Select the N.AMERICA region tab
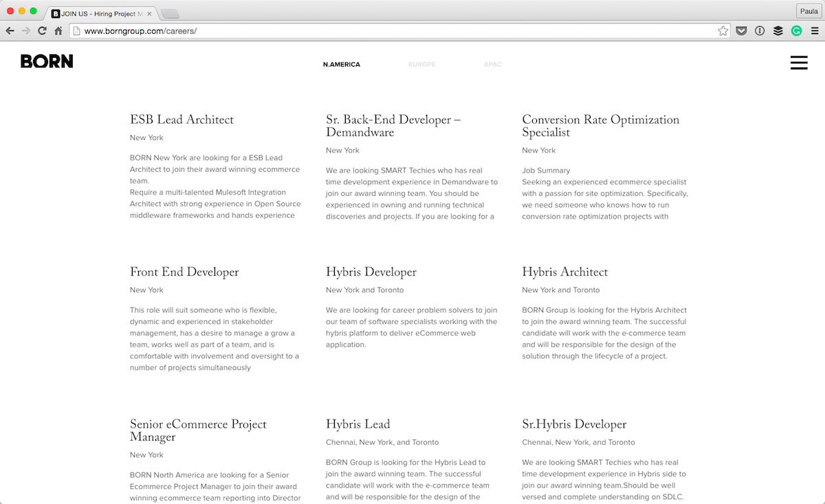This screenshot has height=504, width=825. pos(342,65)
